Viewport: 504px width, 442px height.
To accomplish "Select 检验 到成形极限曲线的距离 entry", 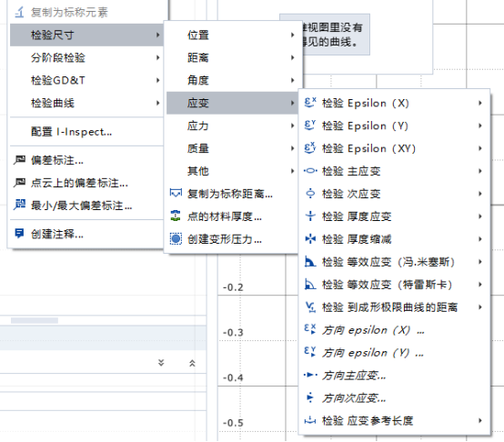I will [x=394, y=307].
